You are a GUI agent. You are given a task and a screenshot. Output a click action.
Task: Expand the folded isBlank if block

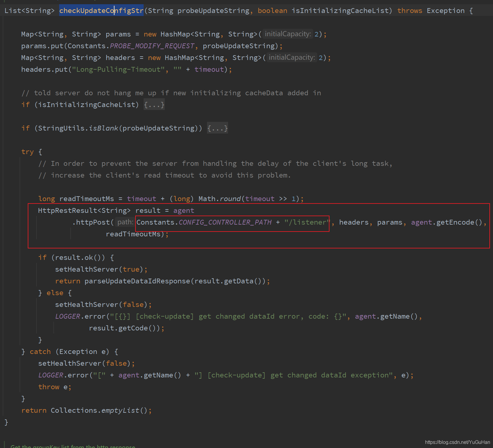click(218, 128)
